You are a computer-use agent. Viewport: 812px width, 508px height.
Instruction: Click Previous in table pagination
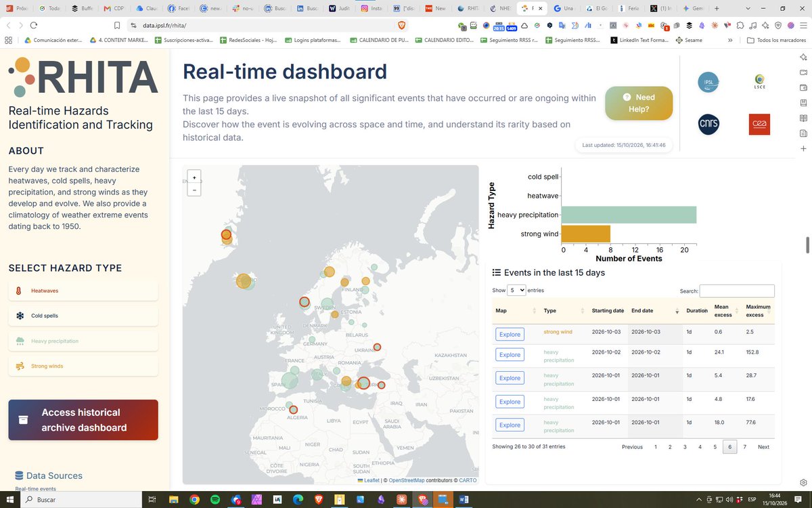[632, 447]
